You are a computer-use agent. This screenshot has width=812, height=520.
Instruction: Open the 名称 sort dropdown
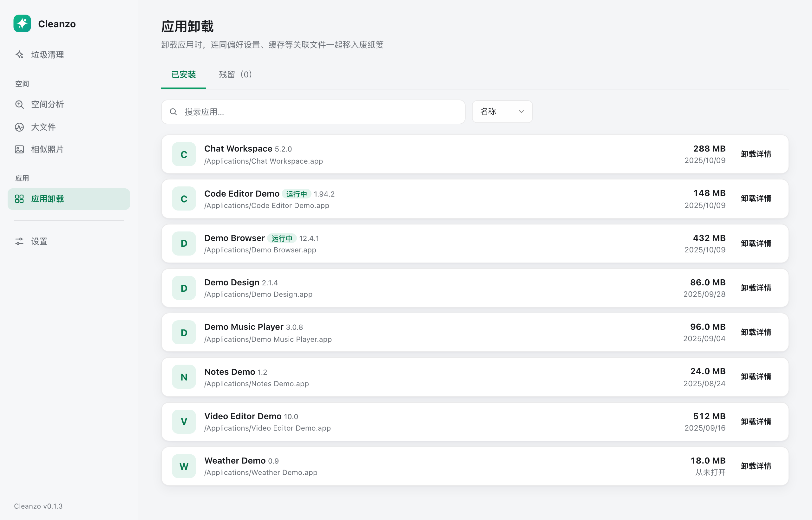(x=502, y=112)
